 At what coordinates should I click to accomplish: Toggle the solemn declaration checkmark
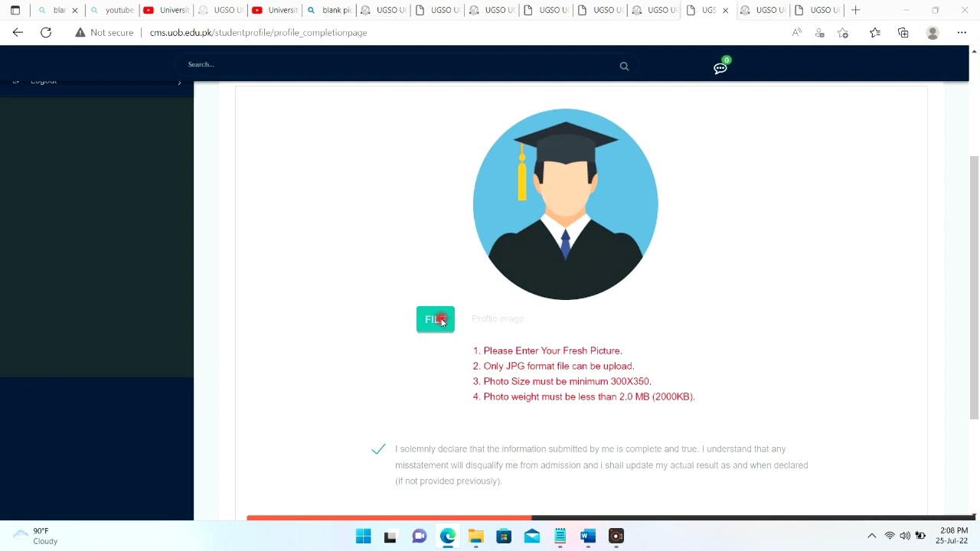[378, 449]
